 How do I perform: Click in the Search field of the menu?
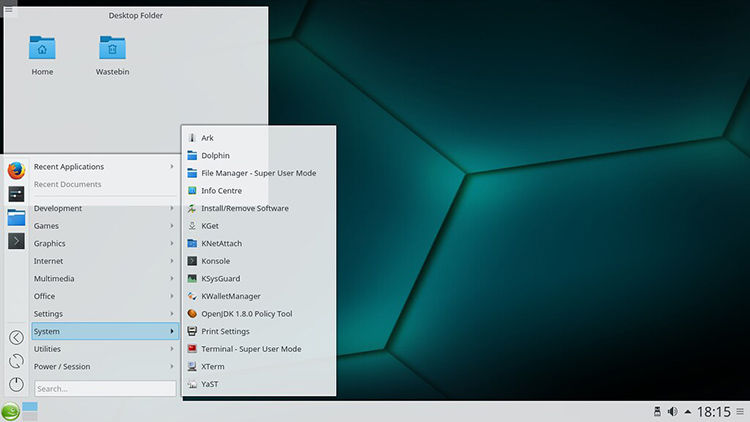tap(105, 389)
